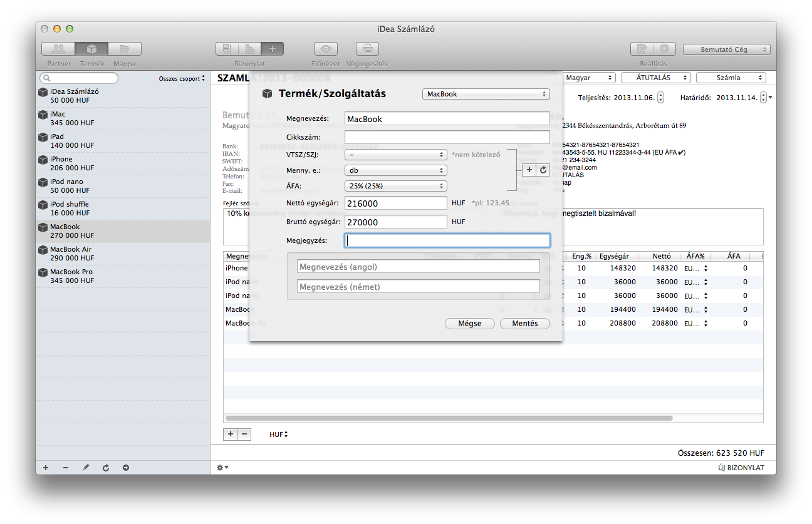
Task: Edit the selected product with pencil icon
Action: coord(86,468)
